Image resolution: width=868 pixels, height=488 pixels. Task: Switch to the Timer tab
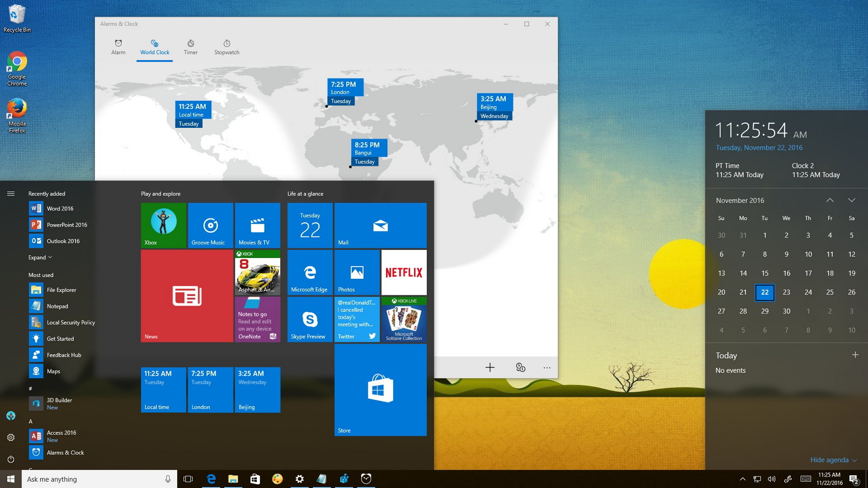coord(190,47)
